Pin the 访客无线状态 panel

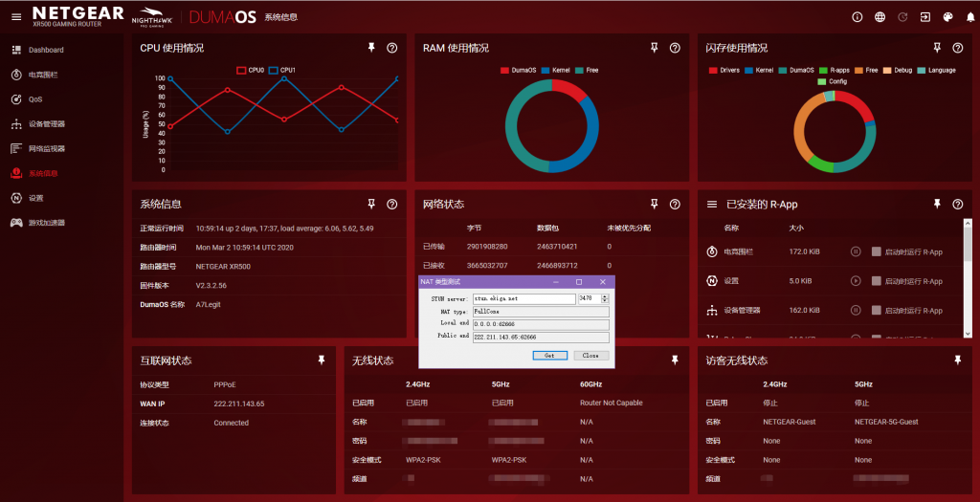[x=957, y=360]
